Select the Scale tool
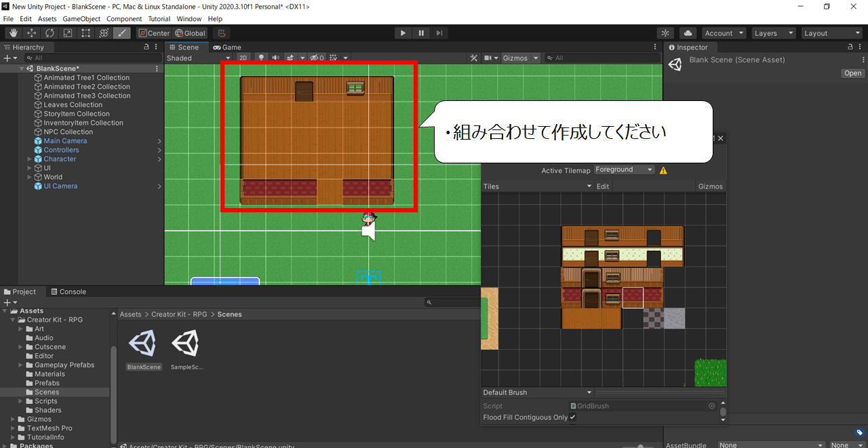Viewport: 868px width, 448px height. coord(68,33)
